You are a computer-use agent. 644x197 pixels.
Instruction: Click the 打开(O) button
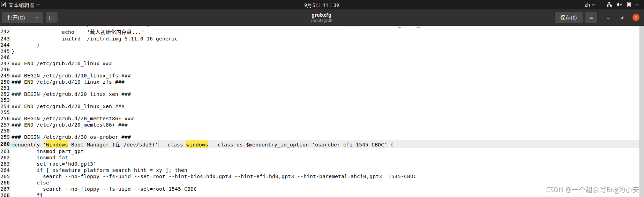16,17
